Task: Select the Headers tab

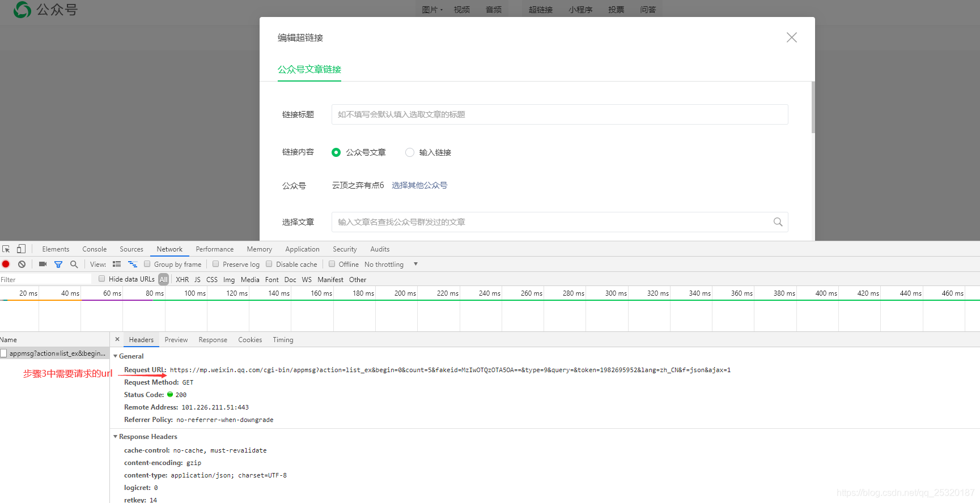Action: coord(141,340)
